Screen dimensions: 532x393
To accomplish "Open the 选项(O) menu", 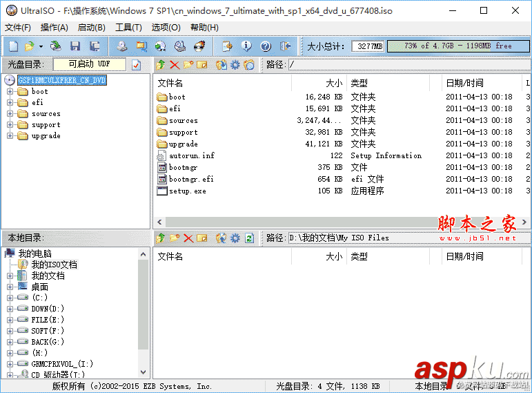I will [x=166, y=28].
